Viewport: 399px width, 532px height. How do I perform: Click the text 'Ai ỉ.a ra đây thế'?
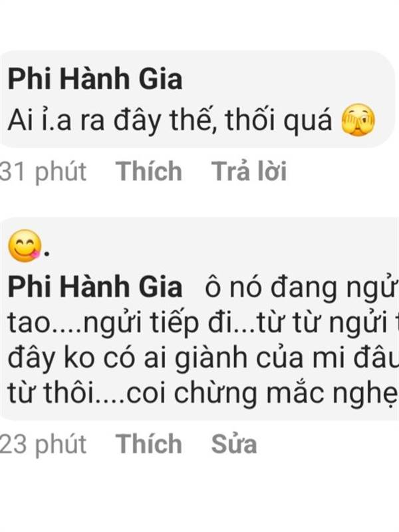114,120
